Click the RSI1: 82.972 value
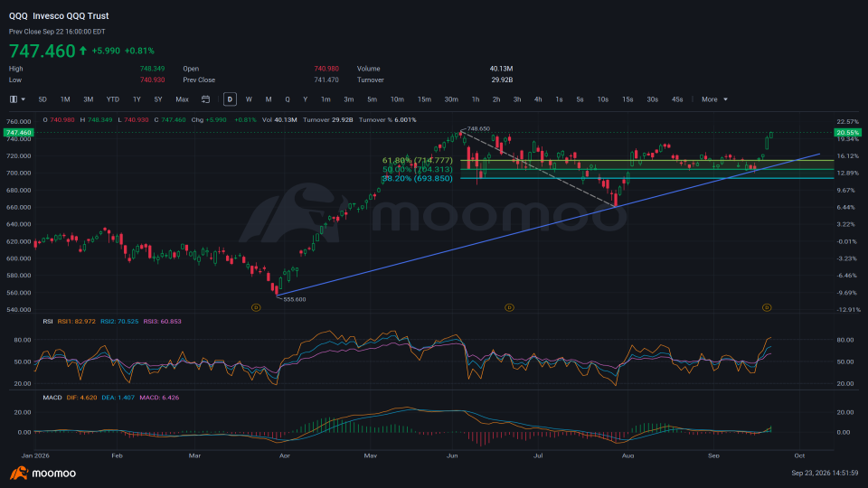 click(x=76, y=322)
